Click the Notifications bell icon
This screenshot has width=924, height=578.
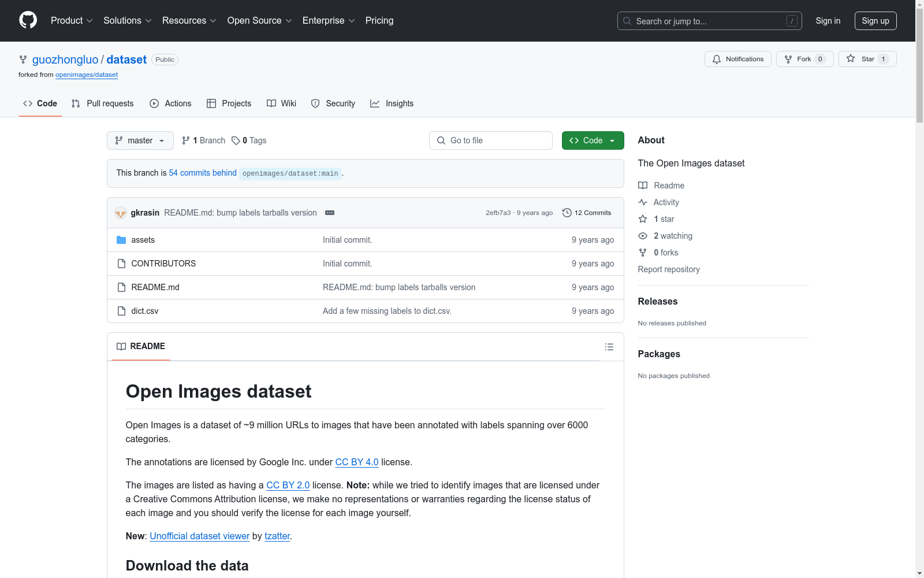(x=717, y=59)
